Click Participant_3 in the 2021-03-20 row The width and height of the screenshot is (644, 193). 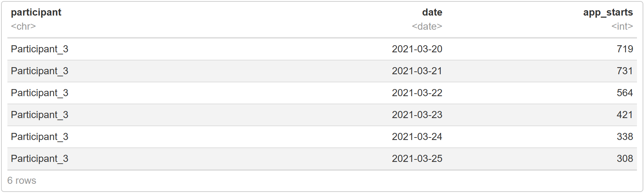pyautogui.click(x=40, y=49)
